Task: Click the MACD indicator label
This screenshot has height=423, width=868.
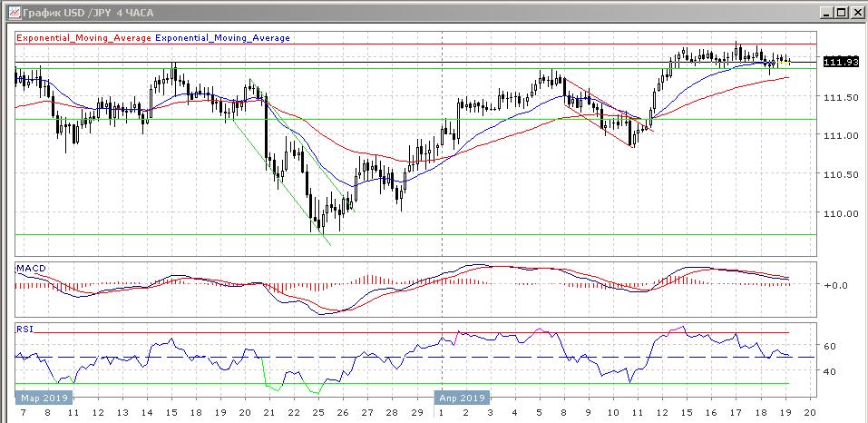Action: 32,269
